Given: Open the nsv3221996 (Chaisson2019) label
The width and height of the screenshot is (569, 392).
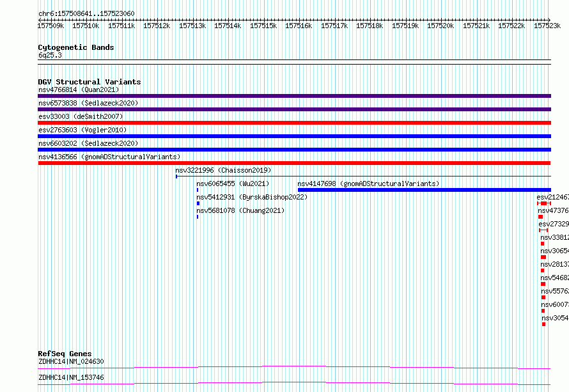Looking at the screenshot, I should pyautogui.click(x=223, y=170).
